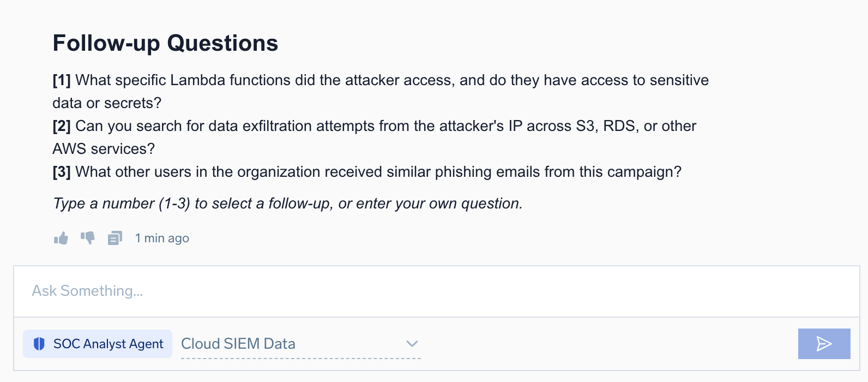
Task: Click the Lambda functions follow-up question
Action: (x=391, y=80)
